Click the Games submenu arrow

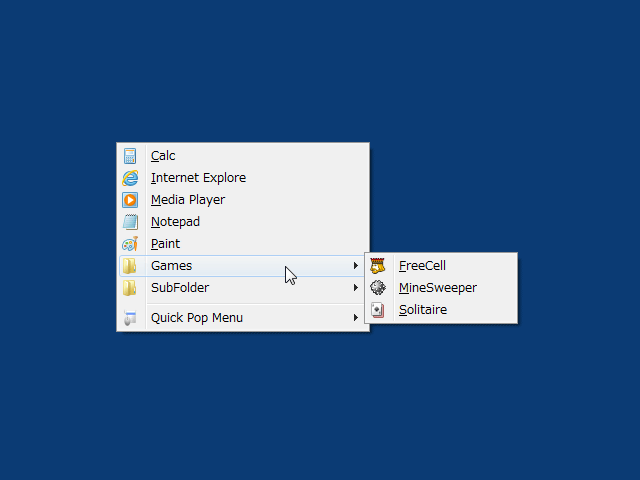pos(356,266)
